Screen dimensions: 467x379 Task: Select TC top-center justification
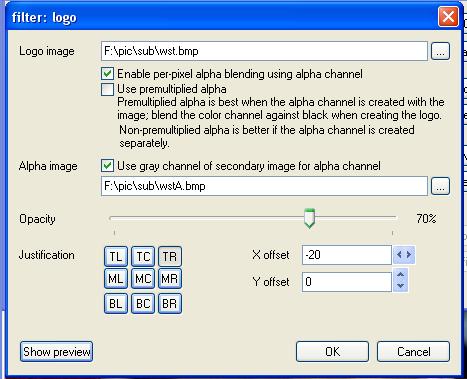[143, 256]
